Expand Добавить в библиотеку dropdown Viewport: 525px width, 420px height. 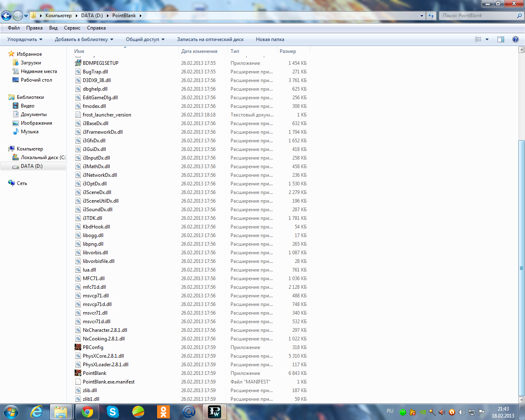84,39
